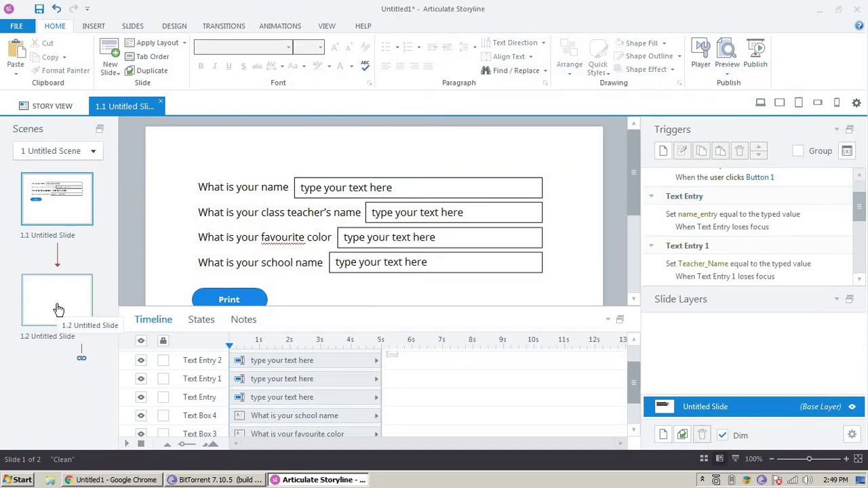Open the 1 Untitled Scene dropdown
The width and height of the screenshot is (868, 488).
(58, 151)
